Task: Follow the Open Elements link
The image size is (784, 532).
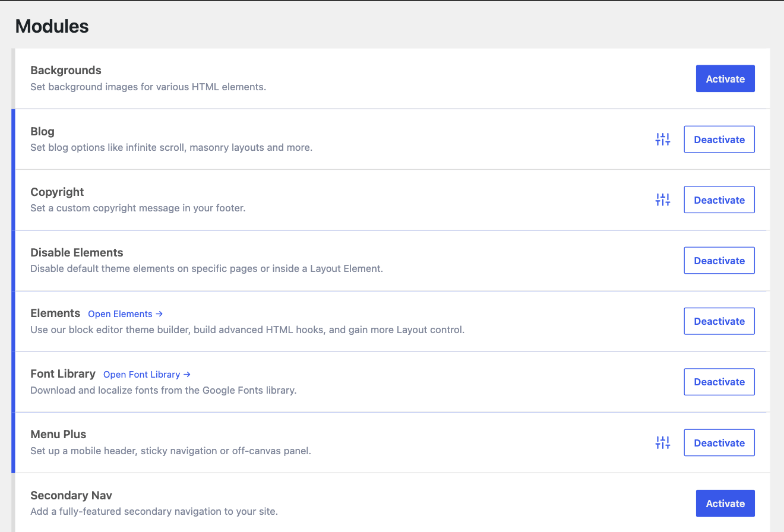Action: [x=125, y=314]
